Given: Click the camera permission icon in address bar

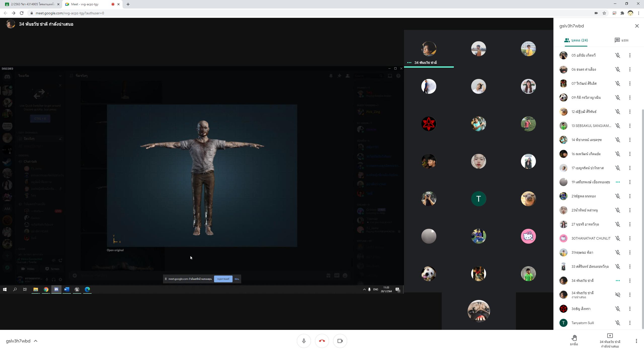Looking at the screenshot, I should point(596,13).
